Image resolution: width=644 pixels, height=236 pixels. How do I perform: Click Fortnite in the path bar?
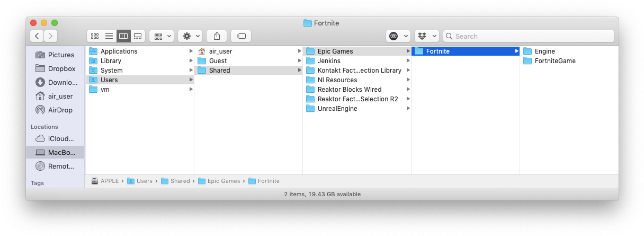pos(264,181)
